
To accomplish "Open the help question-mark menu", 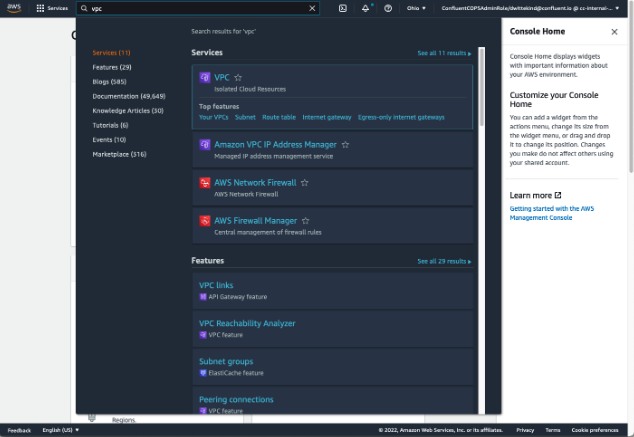I will point(388,8).
